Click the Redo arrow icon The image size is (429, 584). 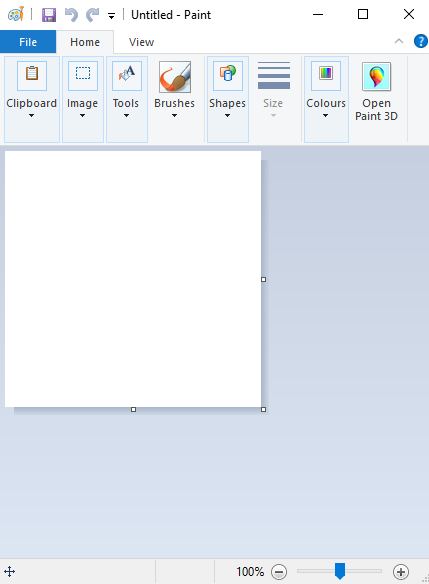pos(92,15)
